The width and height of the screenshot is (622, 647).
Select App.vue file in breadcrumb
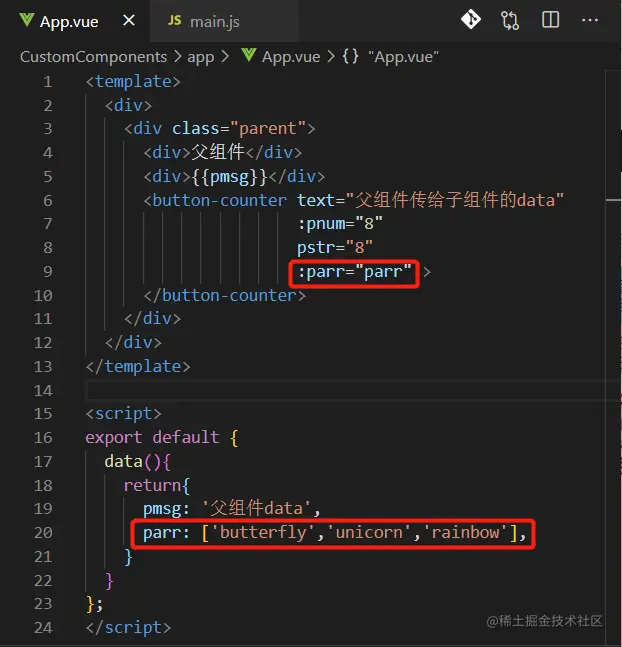coord(291,57)
